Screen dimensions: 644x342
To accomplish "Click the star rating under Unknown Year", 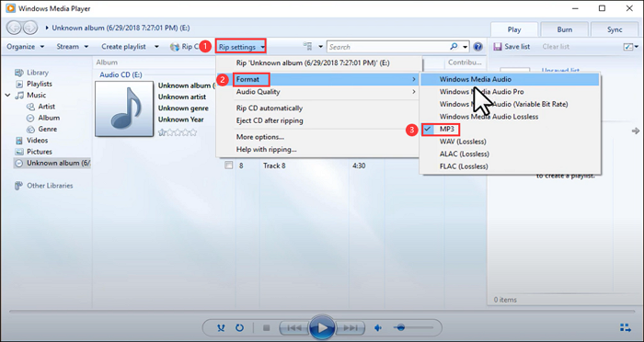I will (178, 132).
